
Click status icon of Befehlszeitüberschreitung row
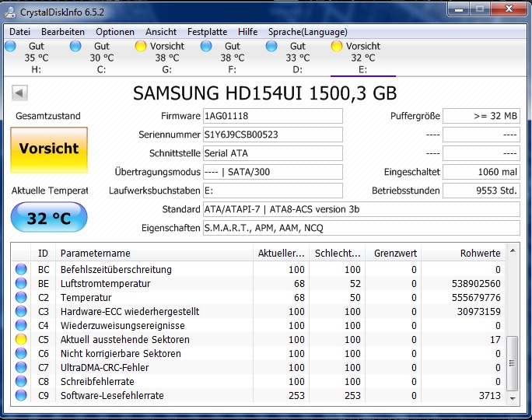[x=21, y=269]
